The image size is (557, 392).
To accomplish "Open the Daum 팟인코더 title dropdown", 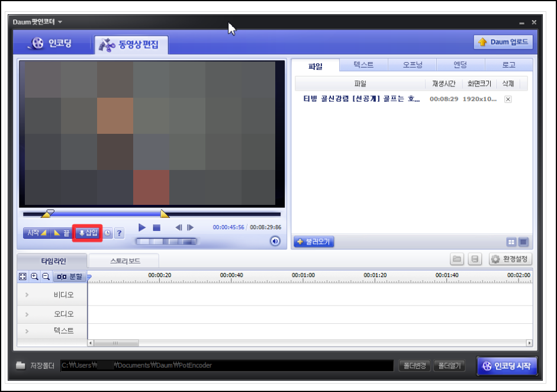I will tap(60, 22).
